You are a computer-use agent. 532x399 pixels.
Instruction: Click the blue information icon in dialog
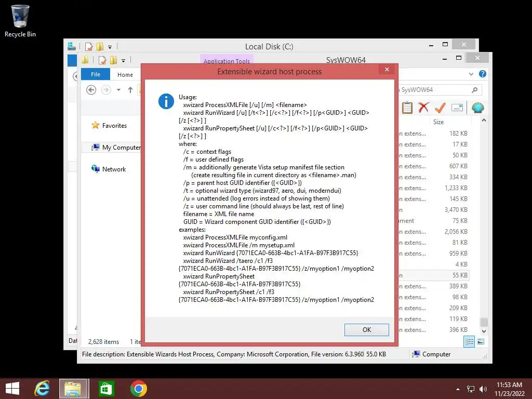tap(166, 101)
